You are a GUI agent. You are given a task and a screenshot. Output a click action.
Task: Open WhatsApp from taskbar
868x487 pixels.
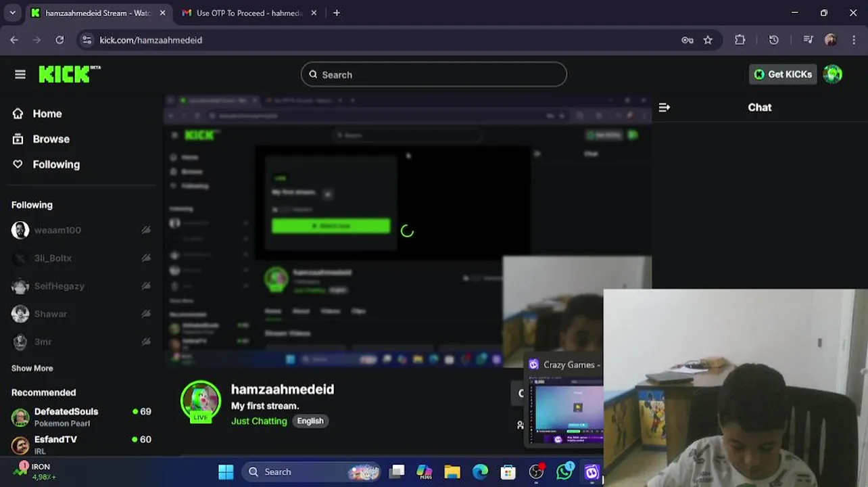[x=564, y=471]
